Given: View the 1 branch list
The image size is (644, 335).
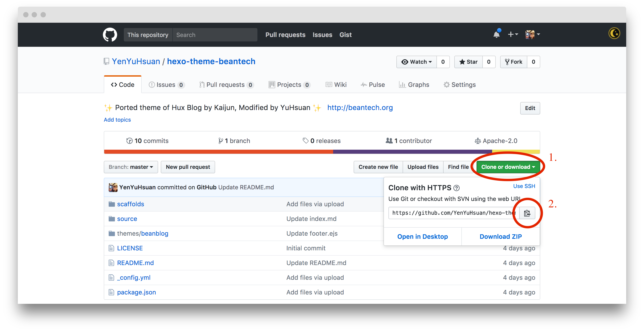Looking at the screenshot, I should 234,141.
